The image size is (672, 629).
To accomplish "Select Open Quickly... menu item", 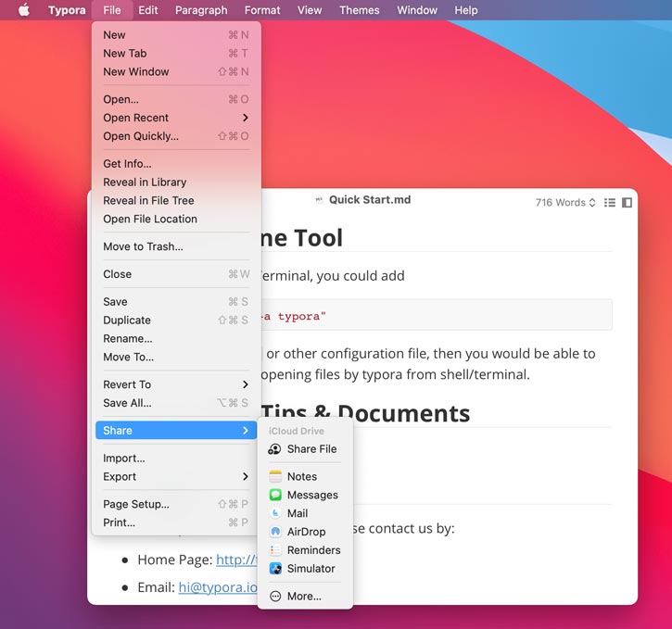I will click(176, 136).
